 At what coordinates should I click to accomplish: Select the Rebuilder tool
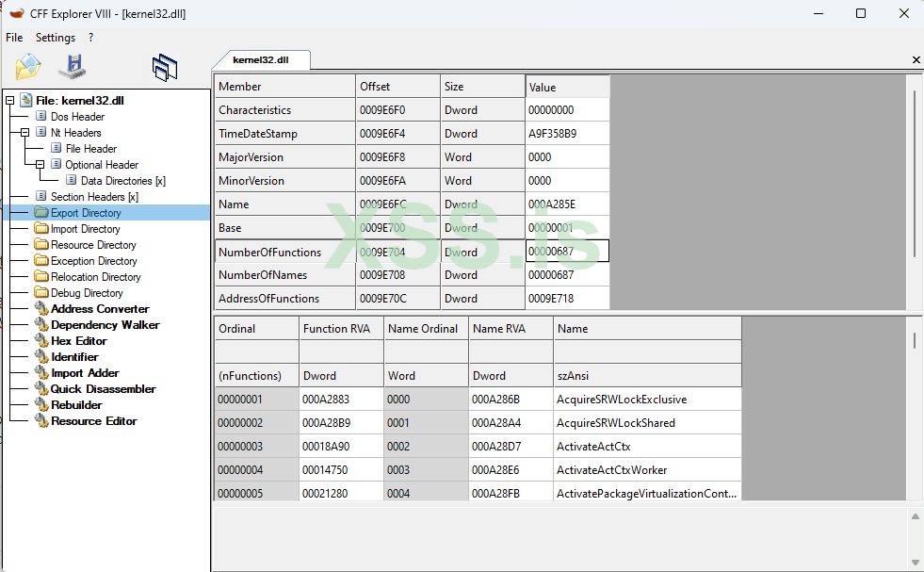pyautogui.click(x=76, y=405)
